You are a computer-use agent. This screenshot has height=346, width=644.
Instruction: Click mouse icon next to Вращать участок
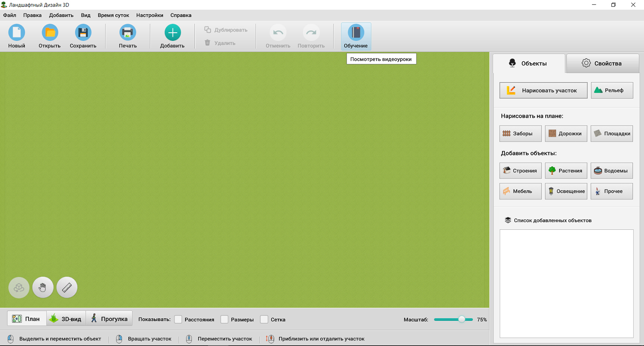point(119,339)
